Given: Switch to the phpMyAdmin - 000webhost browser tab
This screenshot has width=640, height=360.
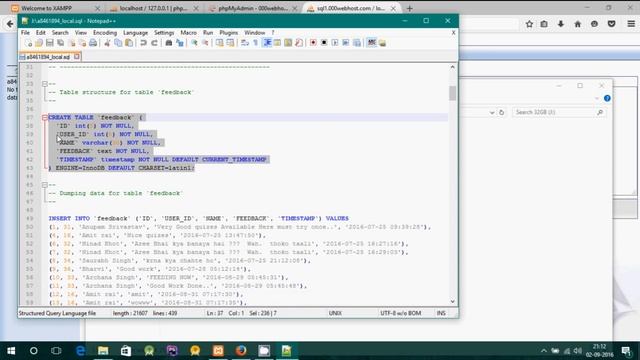Looking at the screenshot, I should tap(252, 8).
